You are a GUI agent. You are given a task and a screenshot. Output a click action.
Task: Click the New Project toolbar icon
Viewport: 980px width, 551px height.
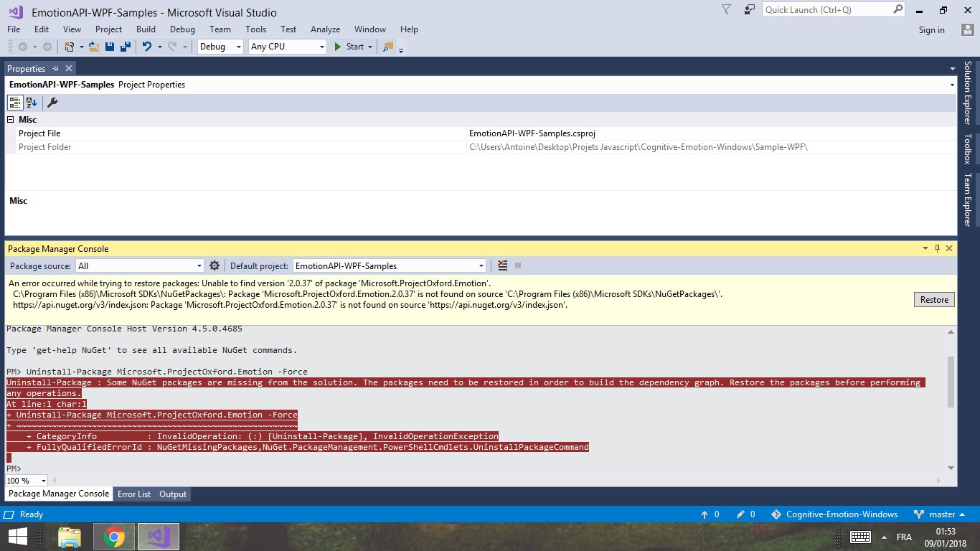point(70,47)
